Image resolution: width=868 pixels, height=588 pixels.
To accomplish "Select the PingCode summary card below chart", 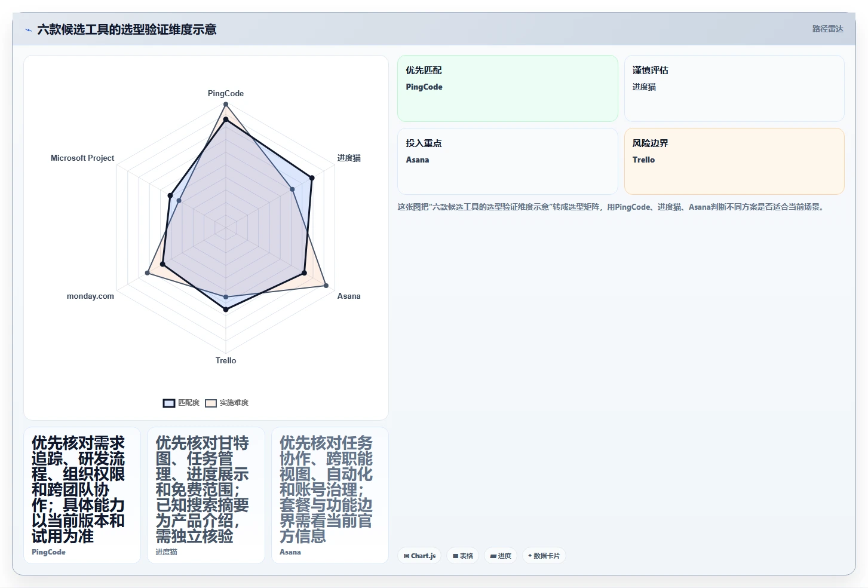I will pos(82,495).
